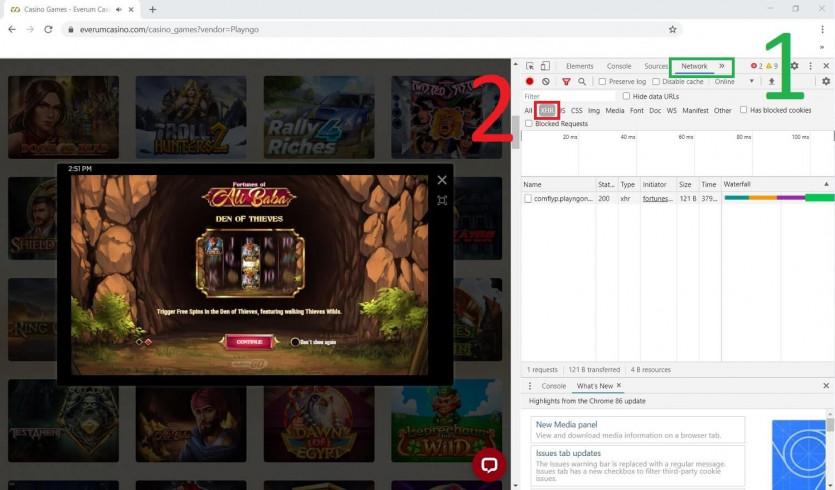This screenshot has width=835, height=490.
Task: Enable Disable cache checkbox
Action: [656, 81]
